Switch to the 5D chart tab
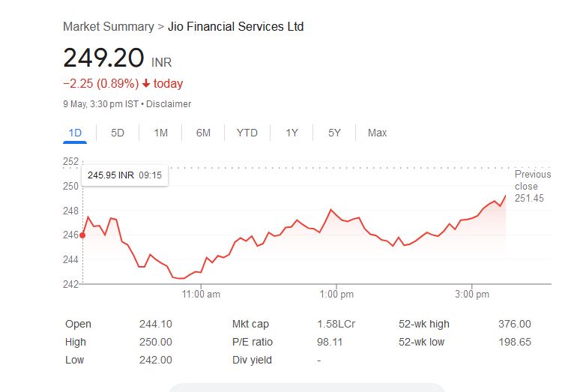The height and width of the screenshot is (392, 586). click(118, 133)
